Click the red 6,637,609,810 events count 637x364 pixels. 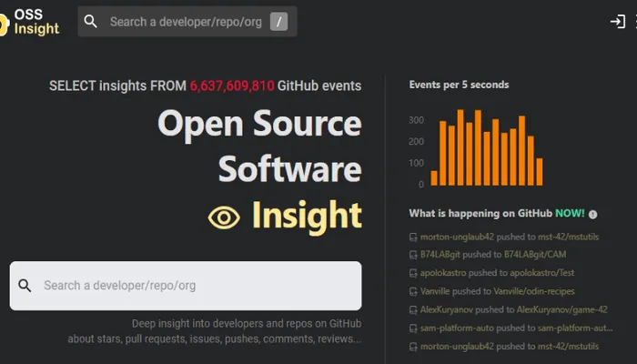[232, 86]
